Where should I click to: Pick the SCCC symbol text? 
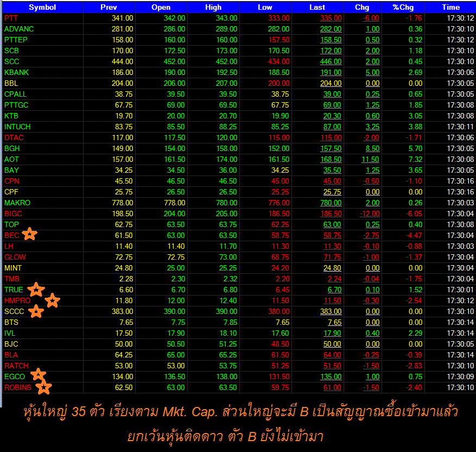[x=14, y=312]
